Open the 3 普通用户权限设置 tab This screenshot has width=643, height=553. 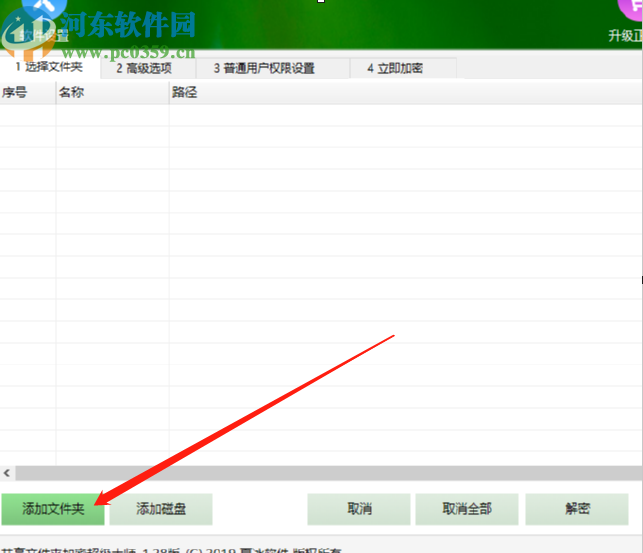point(273,68)
